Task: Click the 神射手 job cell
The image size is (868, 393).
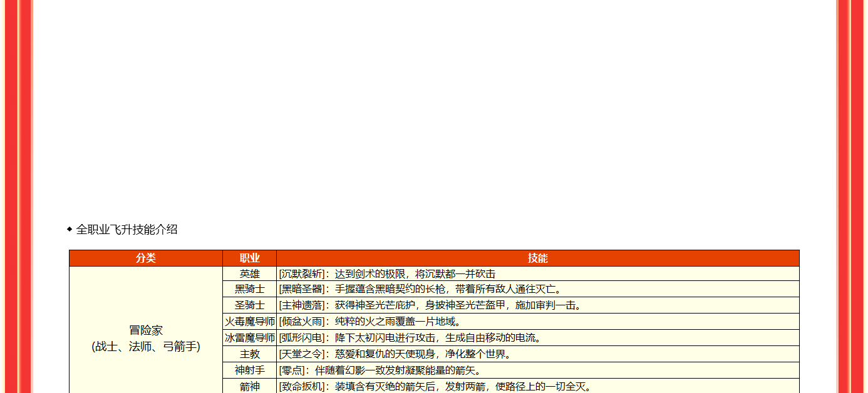Action: tap(249, 370)
